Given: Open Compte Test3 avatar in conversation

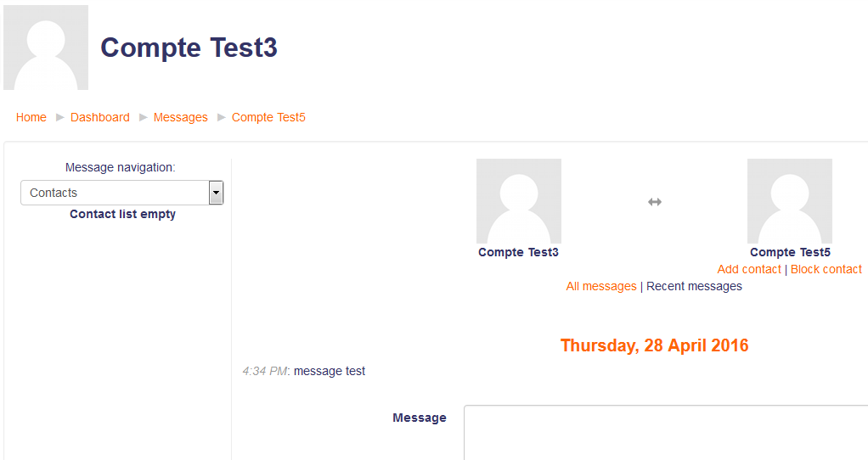Looking at the screenshot, I should (519, 201).
